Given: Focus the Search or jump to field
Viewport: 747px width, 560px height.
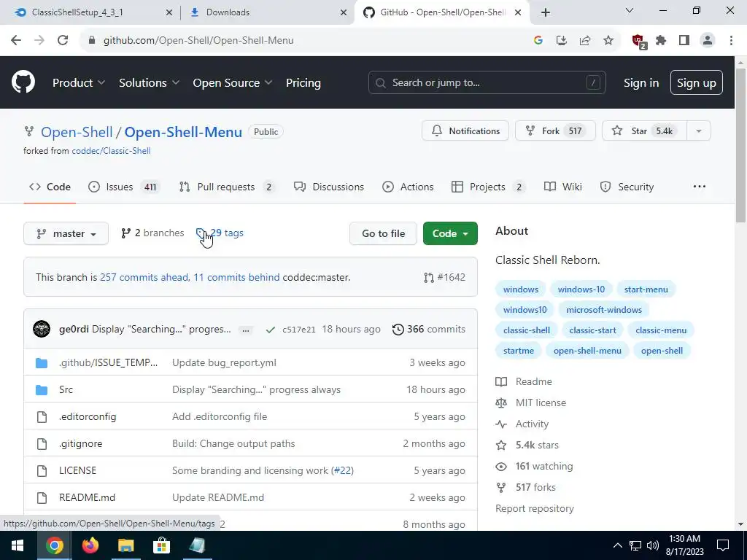Looking at the screenshot, I should click(x=487, y=83).
